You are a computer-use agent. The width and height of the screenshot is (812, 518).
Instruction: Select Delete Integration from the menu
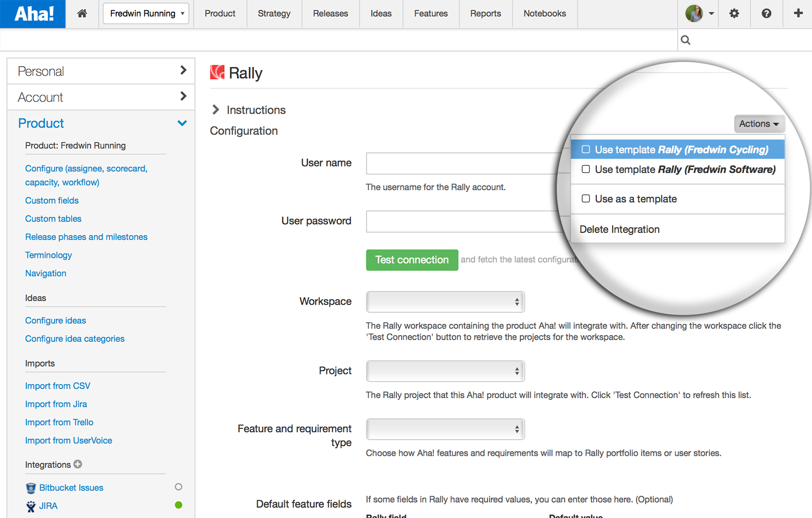(619, 229)
